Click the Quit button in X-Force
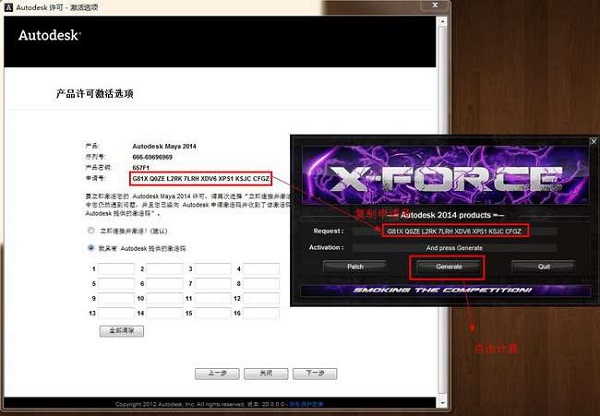This screenshot has width=600, height=416. (x=544, y=267)
